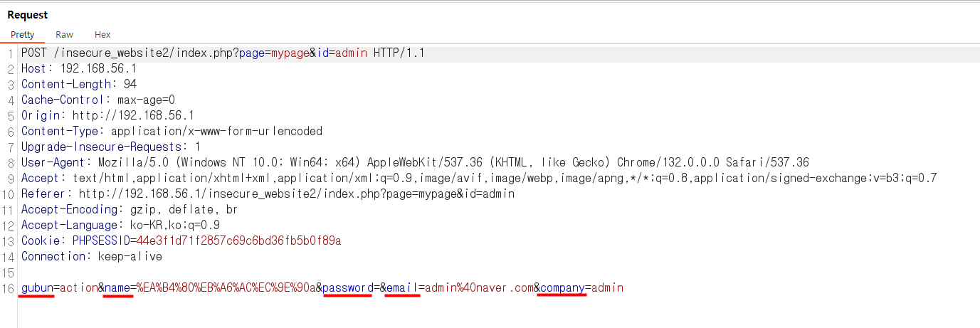Click the password parameter in body
Screen dimensions: 980x328
pyautogui.click(x=347, y=288)
